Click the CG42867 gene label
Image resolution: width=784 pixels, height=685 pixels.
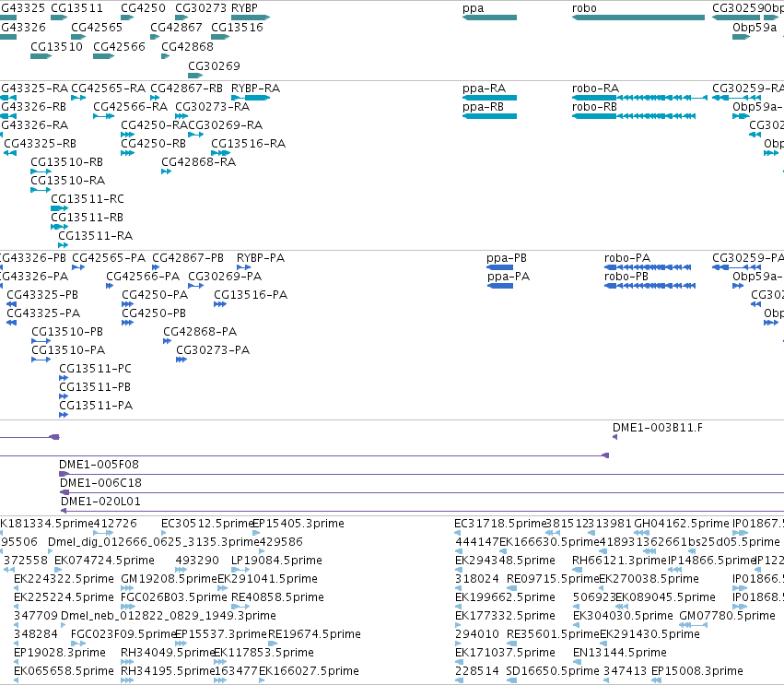click(x=177, y=28)
